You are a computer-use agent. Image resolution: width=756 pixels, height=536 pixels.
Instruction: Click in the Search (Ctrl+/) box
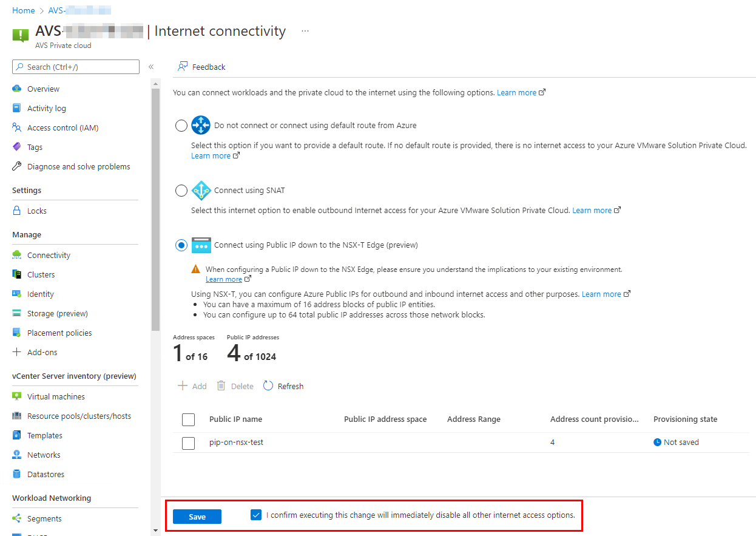tap(76, 67)
